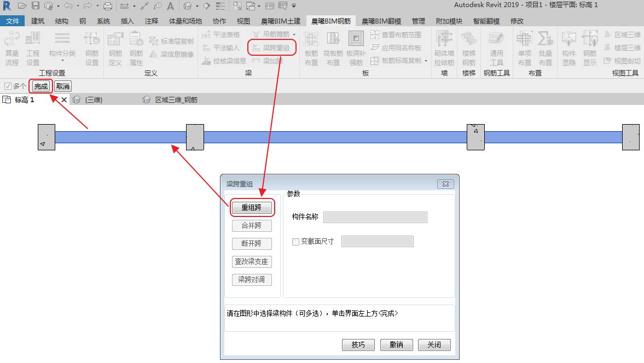Expand the Switch Windows dropdown arrow
Image resolution: width=644 pixels, height=363 pixels.
pyautogui.click(x=259, y=6)
